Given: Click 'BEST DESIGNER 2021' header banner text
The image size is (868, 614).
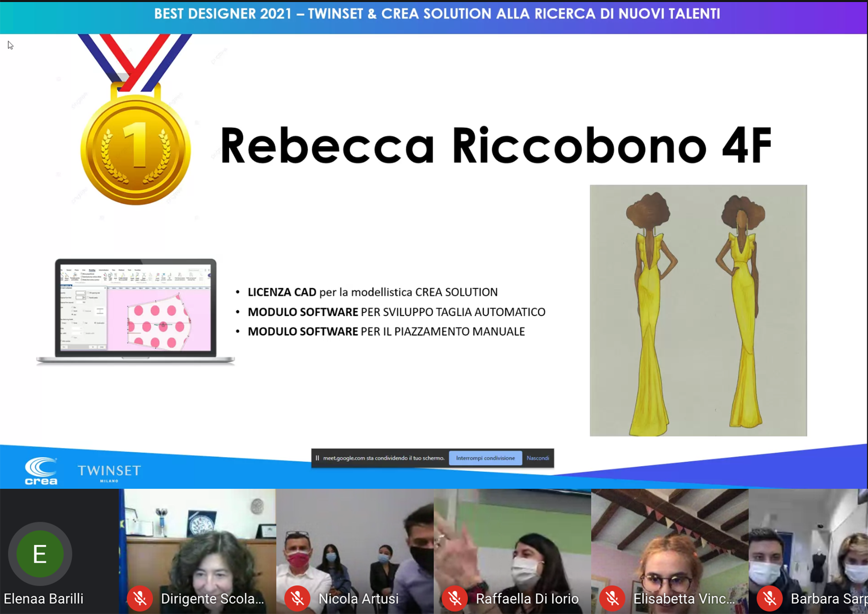Looking at the screenshot, I should pyautogui.click(x=223, y=14).
